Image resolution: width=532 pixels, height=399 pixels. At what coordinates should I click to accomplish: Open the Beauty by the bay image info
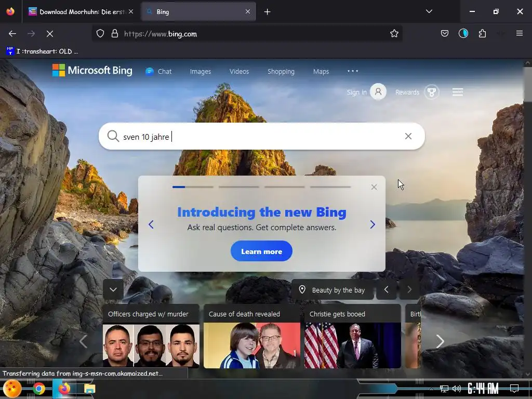coord(332,290)
